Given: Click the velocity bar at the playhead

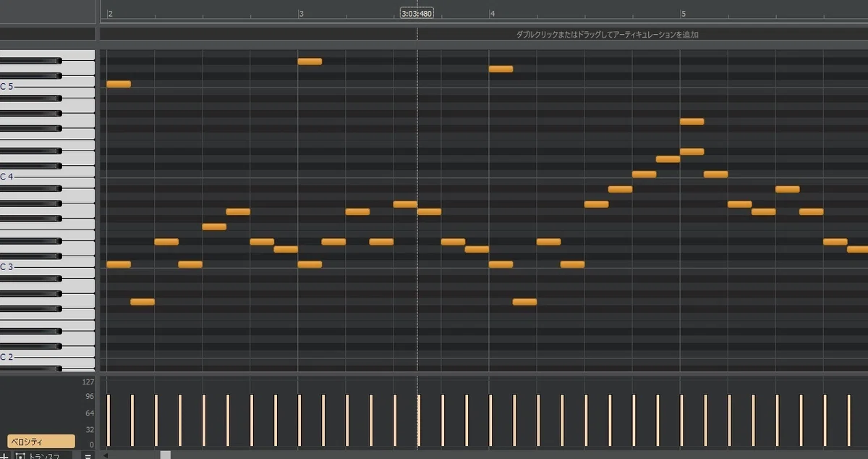Looking at the screenshot, I should tap(419, 420).
